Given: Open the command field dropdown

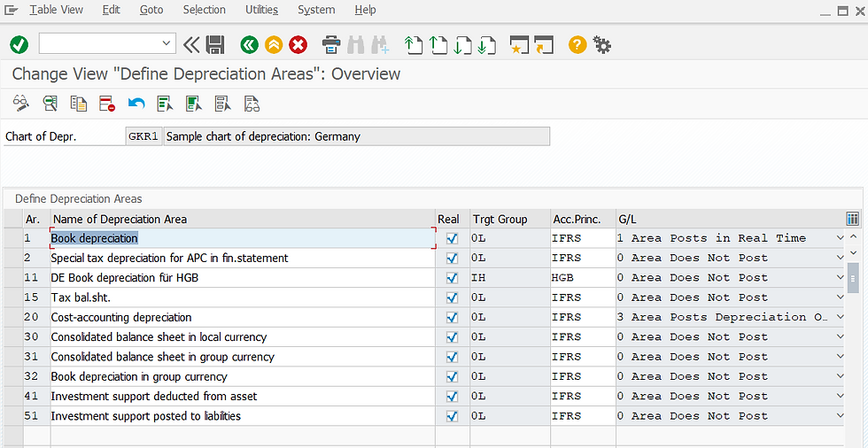Looking at the screenshot, I should [x=166, y=43].
